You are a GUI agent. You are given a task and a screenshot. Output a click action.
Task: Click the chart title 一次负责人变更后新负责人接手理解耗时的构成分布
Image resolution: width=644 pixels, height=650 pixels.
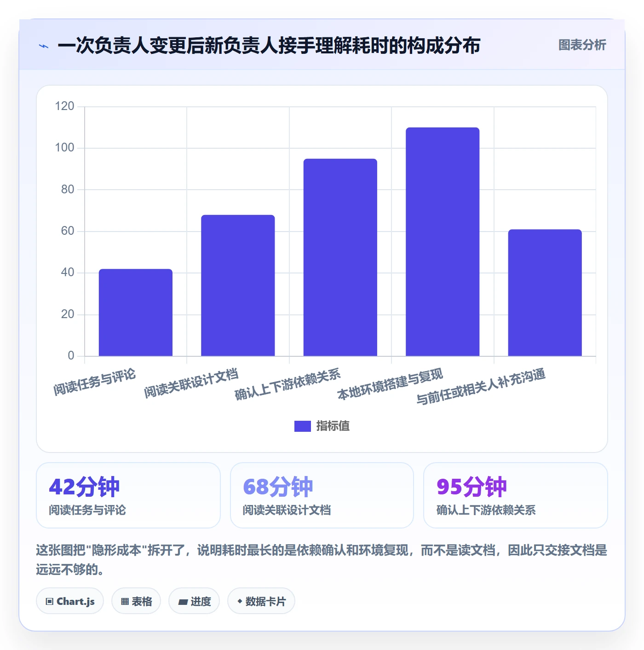click(x=269, y=46)
